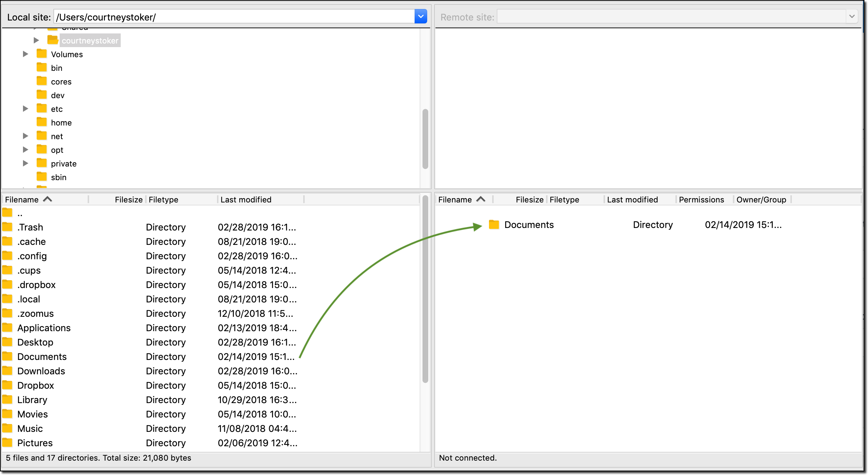Click the Volumes folder icon in tree
Viewport: 868px width, 475px height.
(42, 54)
